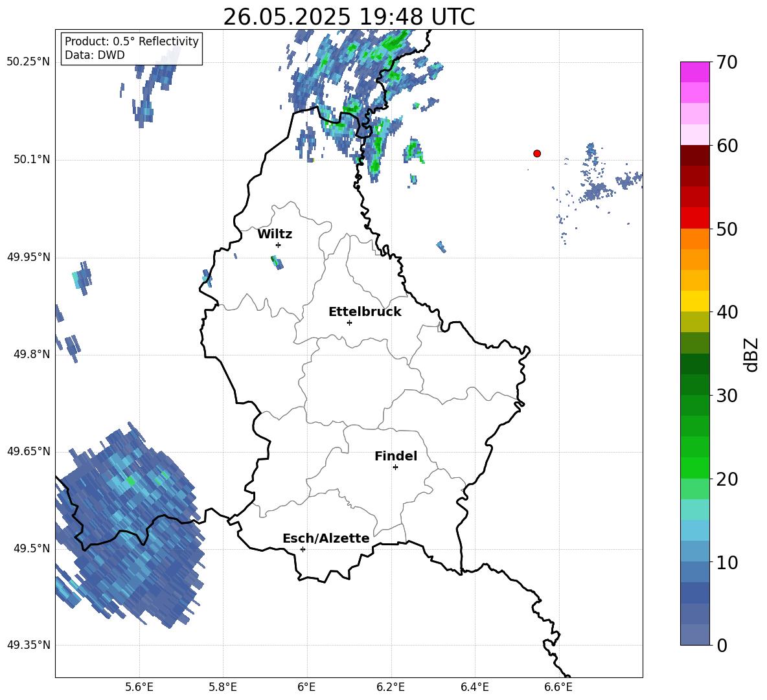
Task: Click the yellow colorbar segment at 40
Action: tap(695, 301)
